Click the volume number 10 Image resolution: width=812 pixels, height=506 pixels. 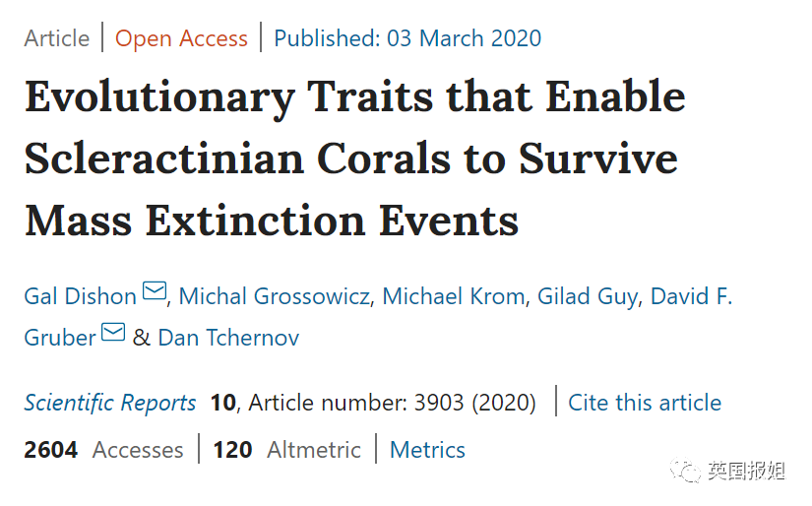(x=222, y=403)
